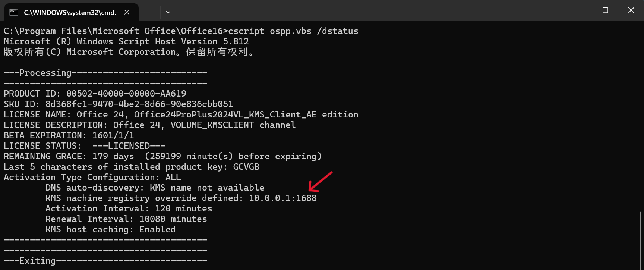Click the red arrow annotation
Image resolution: width=644 pixels, height=270 pixels.
[320, 181]
